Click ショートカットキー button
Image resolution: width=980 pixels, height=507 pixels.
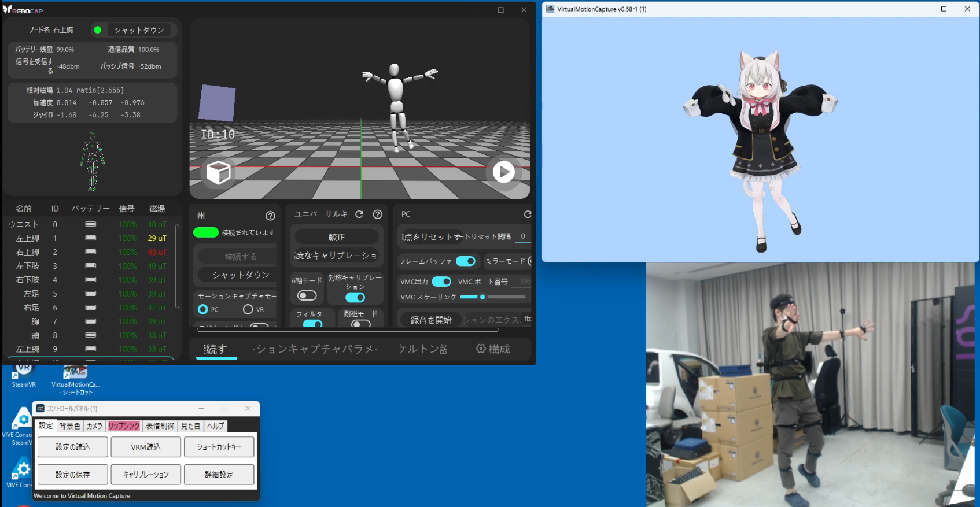click(219, 447)
